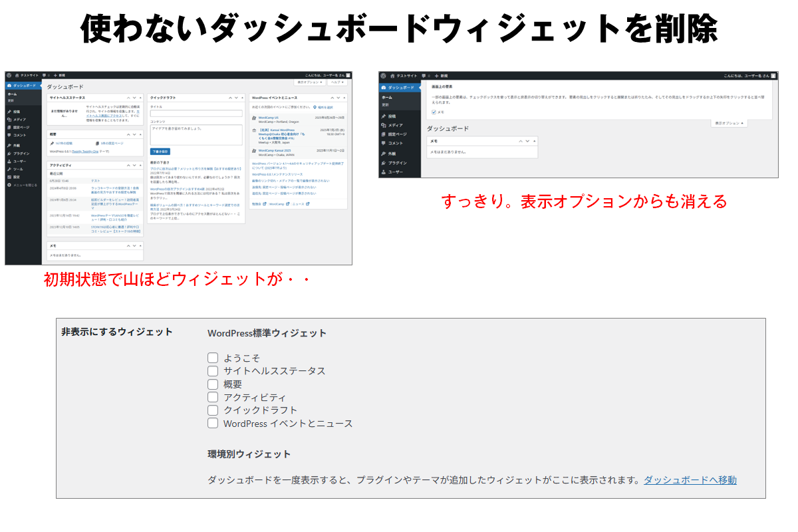The height and width of the screenshot is (532, 798).
Task: Uncheck メモ in right screenshot screen options
Action: [x=434, y=112]
